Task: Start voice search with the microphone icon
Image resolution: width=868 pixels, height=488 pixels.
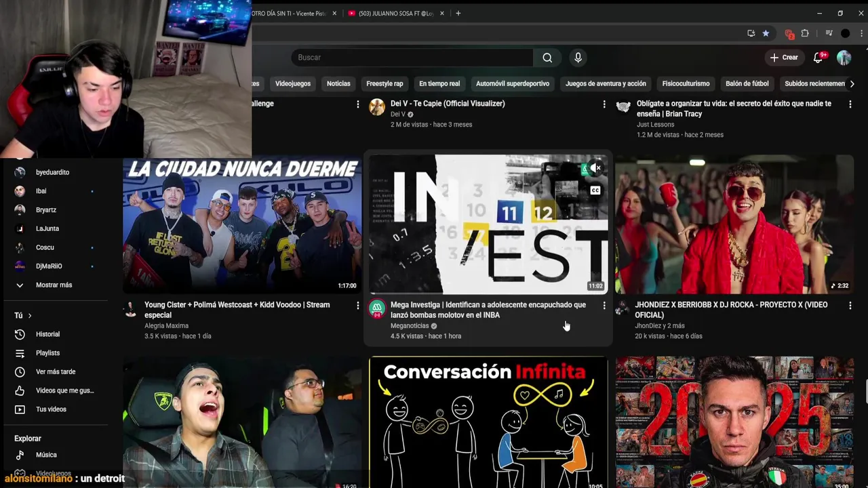Action: point(578,58)
